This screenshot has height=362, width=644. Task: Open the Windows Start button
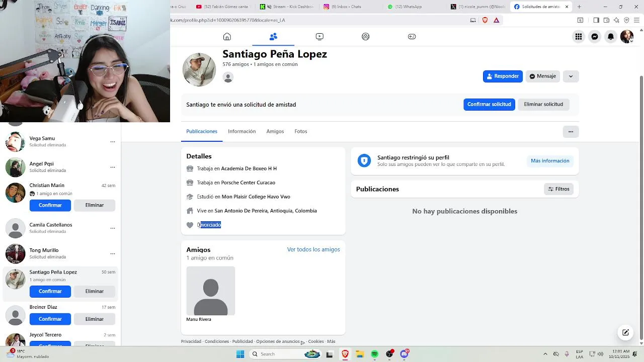(x=240, y=354)
